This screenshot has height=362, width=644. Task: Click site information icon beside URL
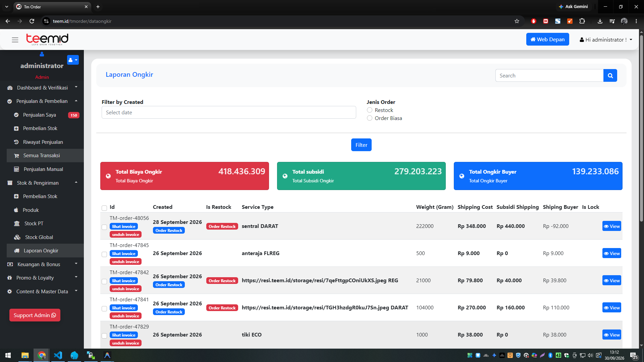(46, 21)
